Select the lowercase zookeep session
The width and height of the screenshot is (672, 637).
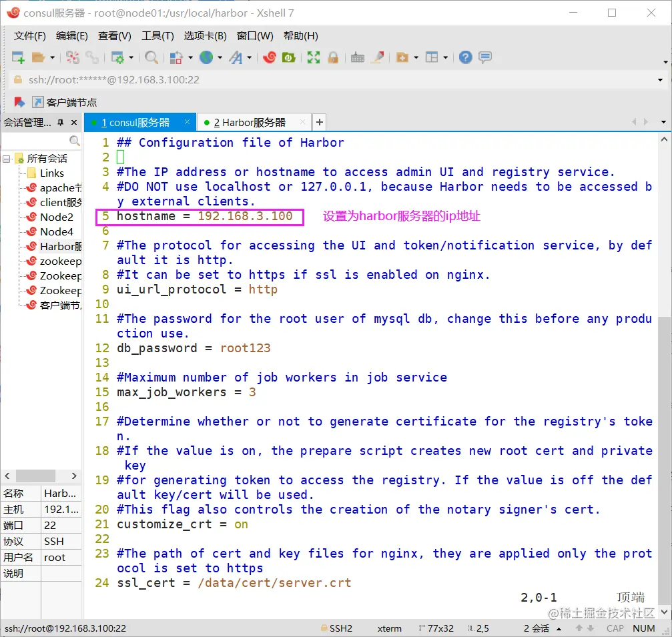(x=53, y=261)
